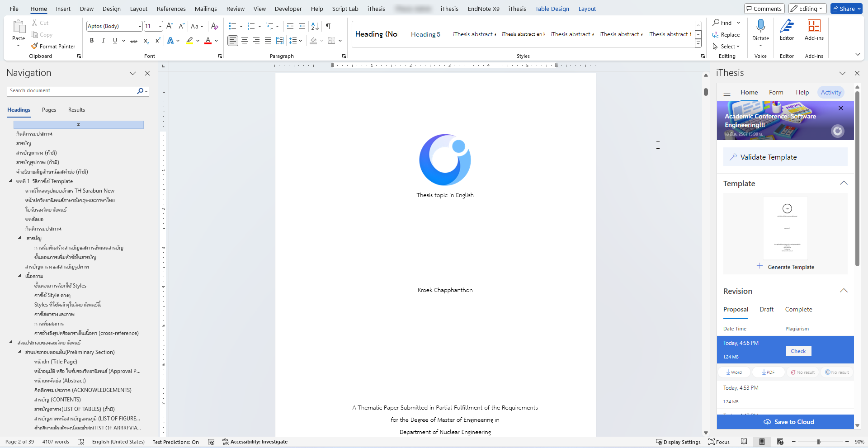Switch to the References ribbon tab
The width and height of the screenshot is (868, 448).
[171, 9]
